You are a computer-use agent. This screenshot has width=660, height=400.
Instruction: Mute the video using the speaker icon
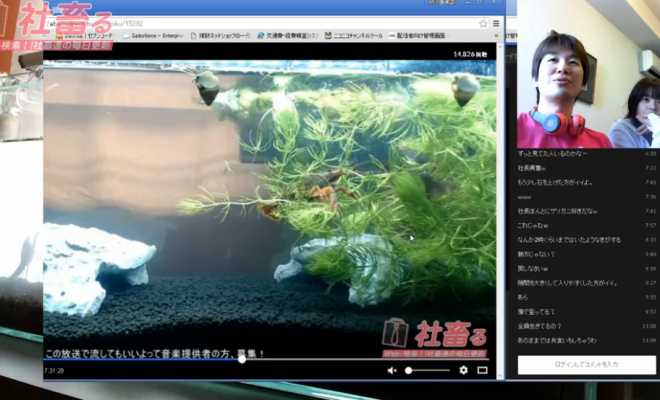click(x=392, y=370)
